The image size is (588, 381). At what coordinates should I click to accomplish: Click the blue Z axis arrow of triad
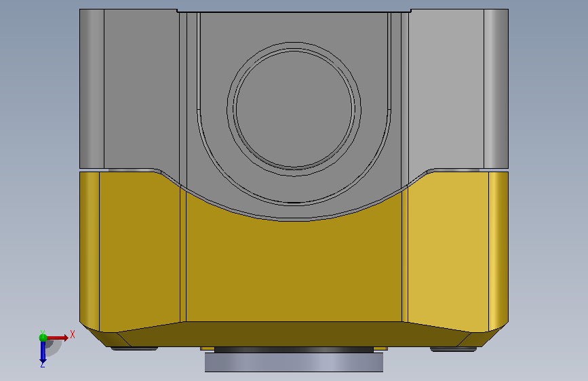coord(43,353)
